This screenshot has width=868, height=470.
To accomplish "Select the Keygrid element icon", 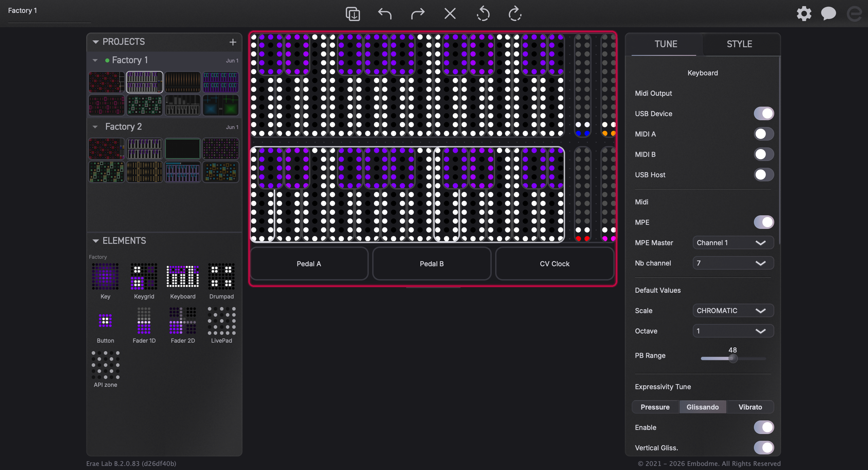I will (x=144, y=276).
